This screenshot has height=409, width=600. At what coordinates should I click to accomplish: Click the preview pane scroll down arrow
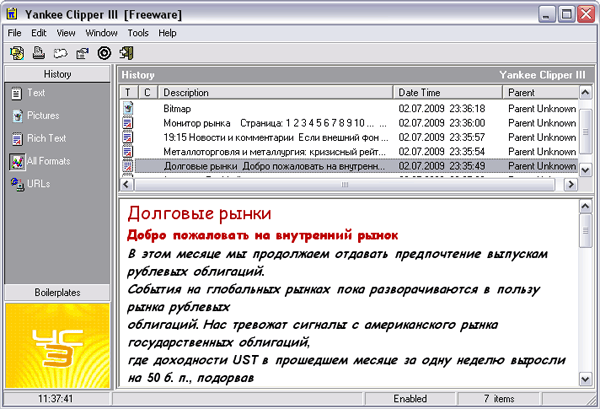585,380
